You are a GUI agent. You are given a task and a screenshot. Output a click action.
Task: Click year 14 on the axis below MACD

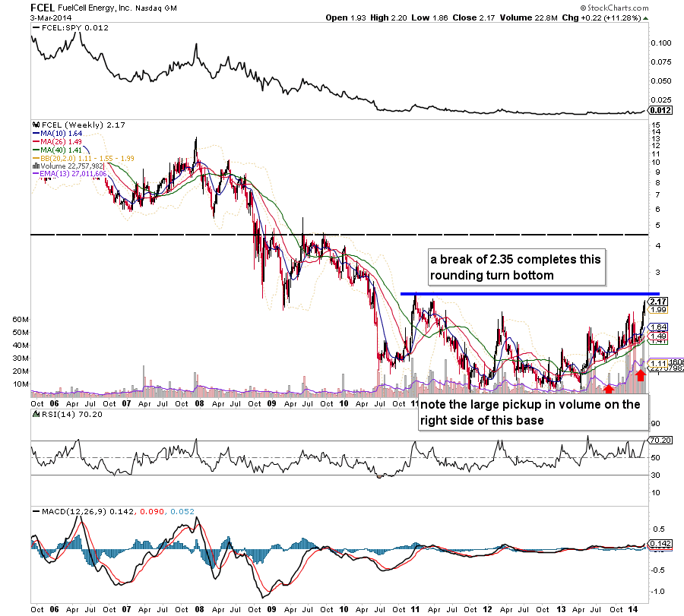tap(633, 609)
